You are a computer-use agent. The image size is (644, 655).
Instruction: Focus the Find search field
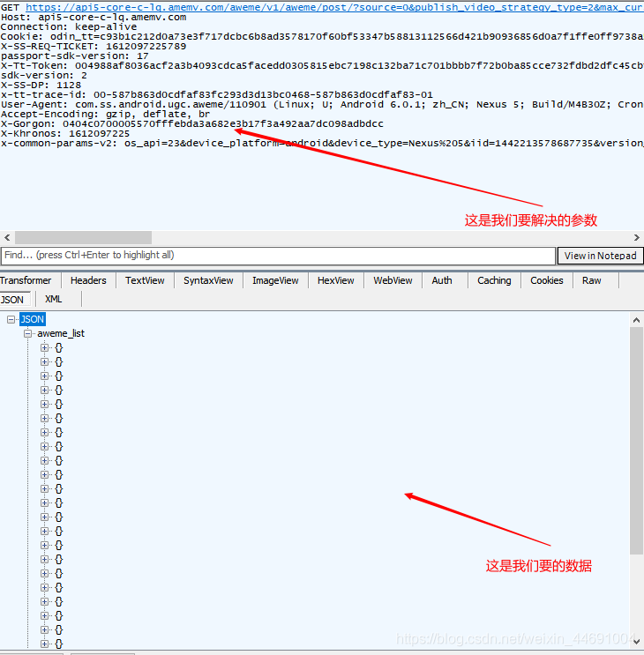pyautogui.click(x=278, y=256)
